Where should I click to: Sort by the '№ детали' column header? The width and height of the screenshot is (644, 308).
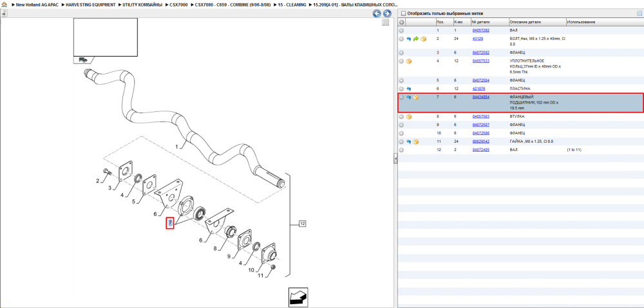489,22
